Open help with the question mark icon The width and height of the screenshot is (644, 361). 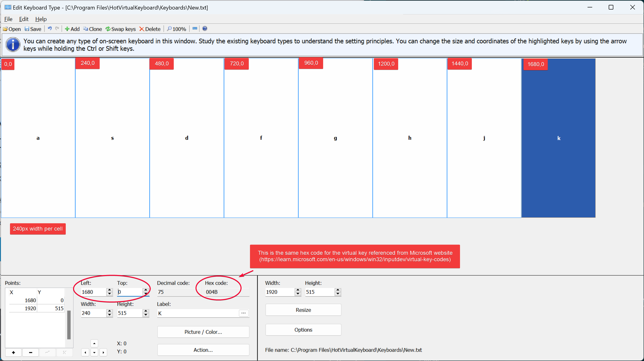click(205, 29)
